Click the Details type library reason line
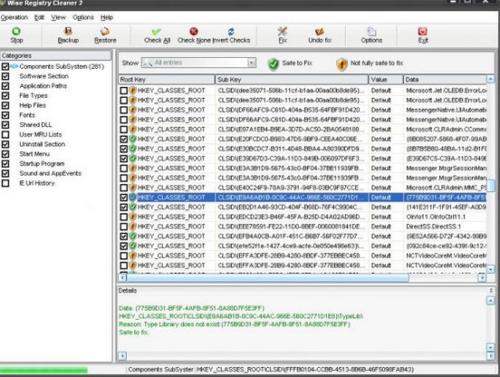The height and width of the screenshot is (377, 500). point(234,324)
